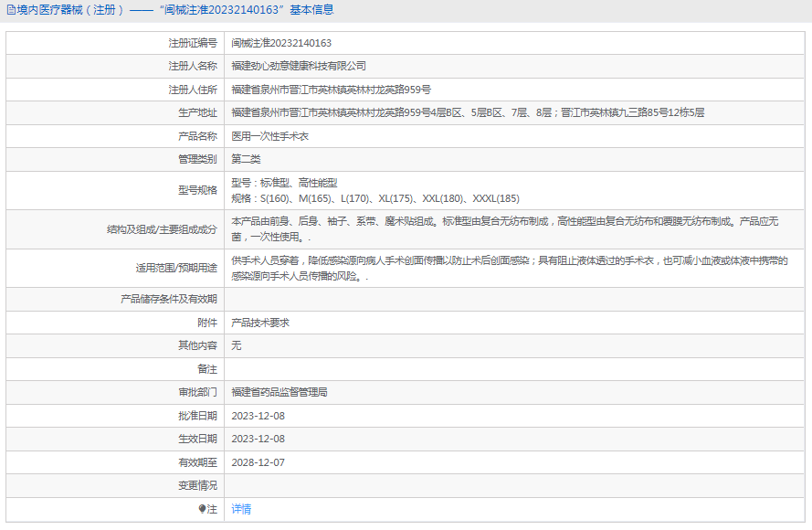Screen dimensions: 812x530
Task: Click the 型号规格 sizes specification text
Action: [375, 198]
